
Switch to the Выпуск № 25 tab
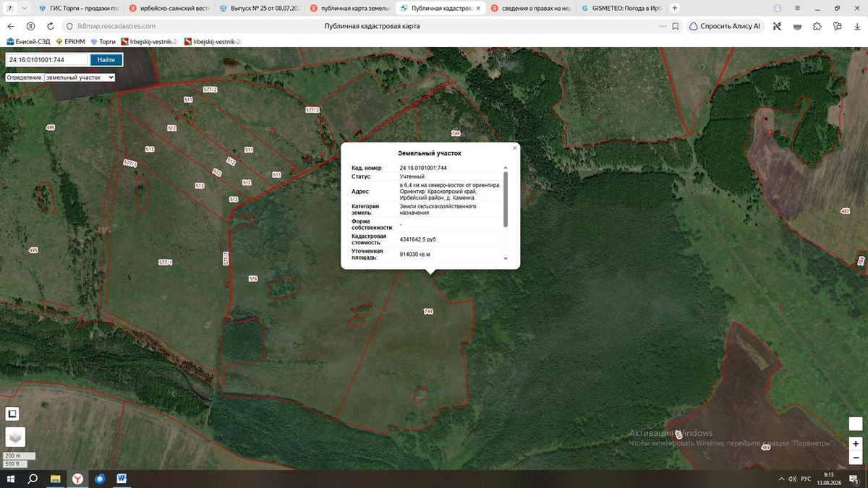click(x=259, y=8)
